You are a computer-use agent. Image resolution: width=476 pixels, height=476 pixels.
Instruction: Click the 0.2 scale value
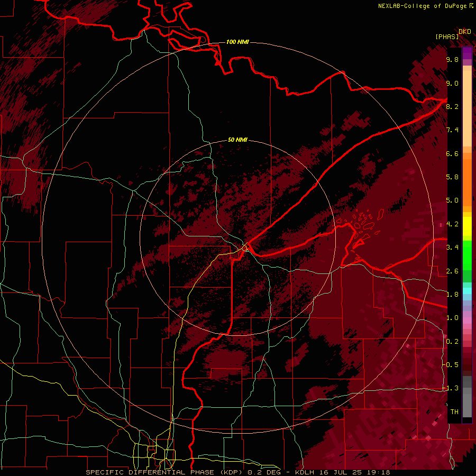point(452,342)
